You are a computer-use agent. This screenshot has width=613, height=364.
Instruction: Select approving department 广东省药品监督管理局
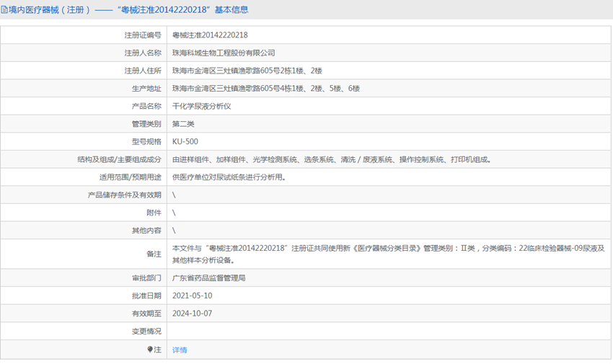[x=208, y=278]
